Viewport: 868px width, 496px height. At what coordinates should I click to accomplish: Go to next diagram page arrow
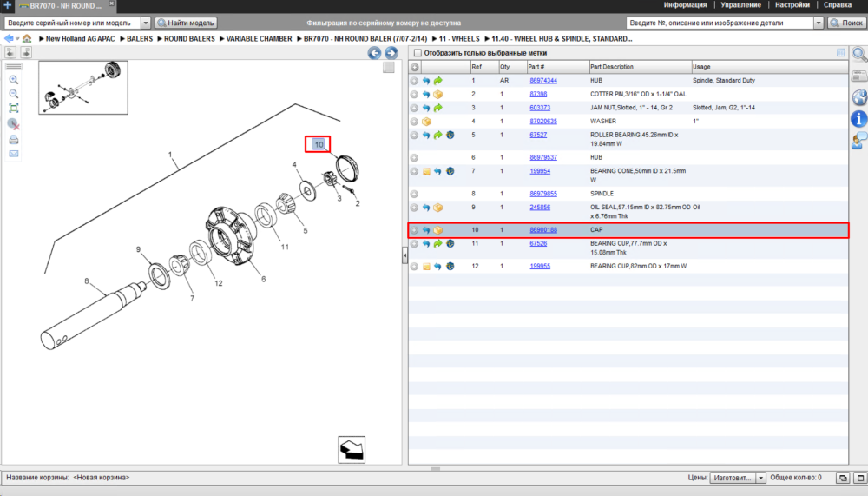(x=391, y=53)
